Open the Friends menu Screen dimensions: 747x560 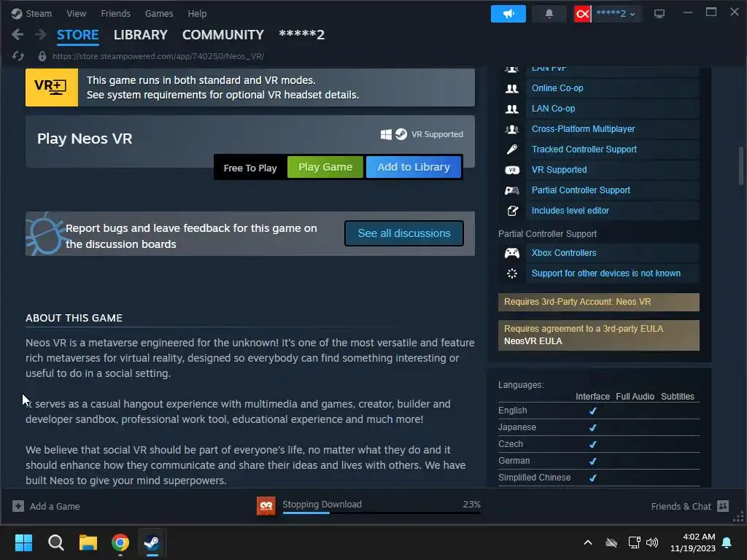tap(115, 13)
